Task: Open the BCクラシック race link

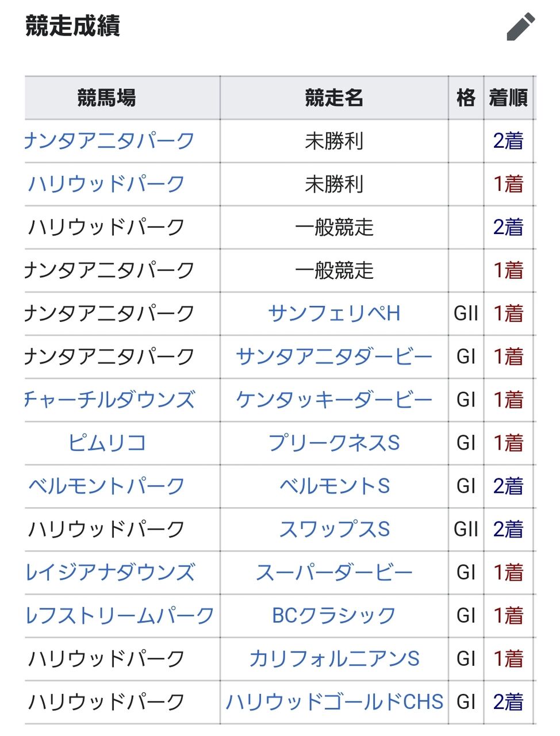Action: 334,615
